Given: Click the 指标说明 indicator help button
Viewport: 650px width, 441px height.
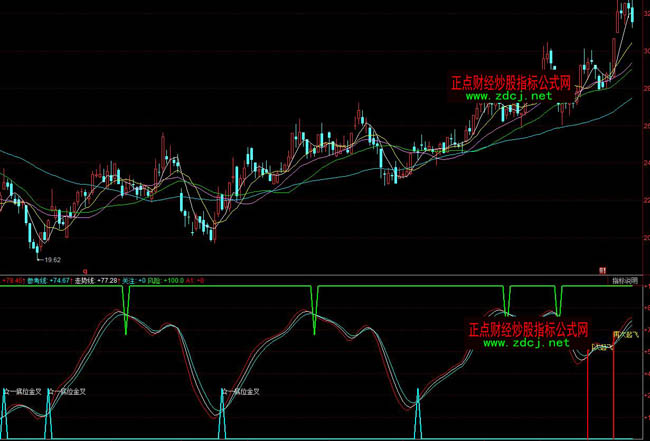Looking at the screenshot, I should pyautogui.click(x=626, y=282).
